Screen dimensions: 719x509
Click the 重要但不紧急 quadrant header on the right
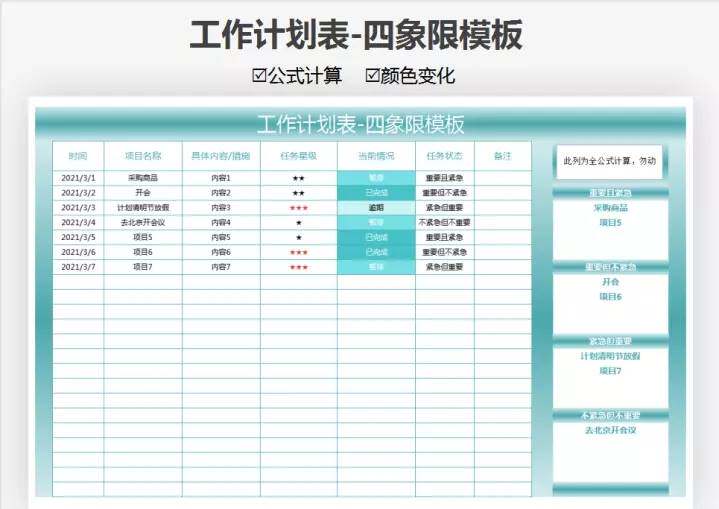click(x=610, y=267)
